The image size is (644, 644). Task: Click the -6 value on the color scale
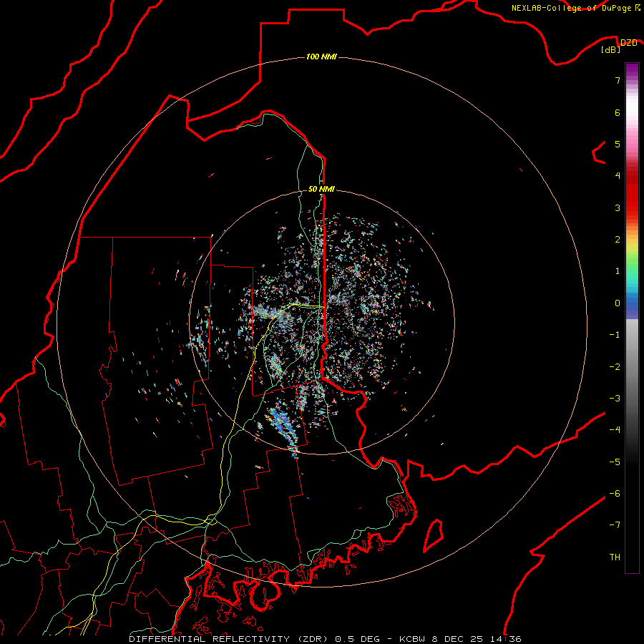click(x=615, y=494)
